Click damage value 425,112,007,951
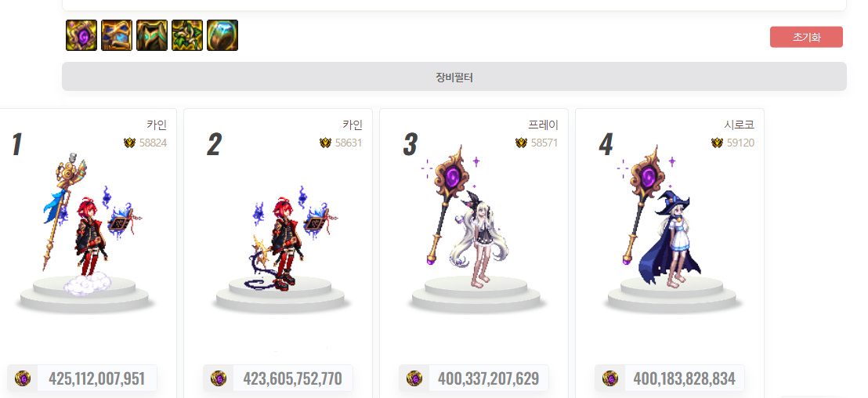 [x=97, y=378]
